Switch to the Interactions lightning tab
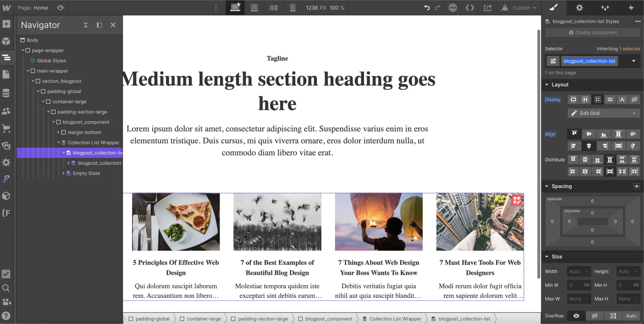Image resolution: width=644 pixels, height=324 pixels. click(x=631, y=8)
